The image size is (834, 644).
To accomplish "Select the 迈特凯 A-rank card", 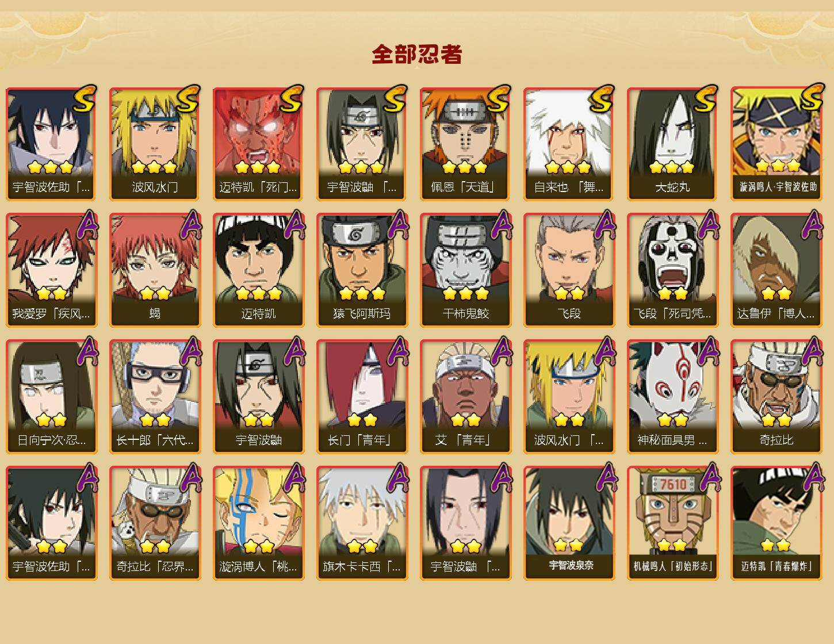I will pyautogui.click(x=258, y=270).
